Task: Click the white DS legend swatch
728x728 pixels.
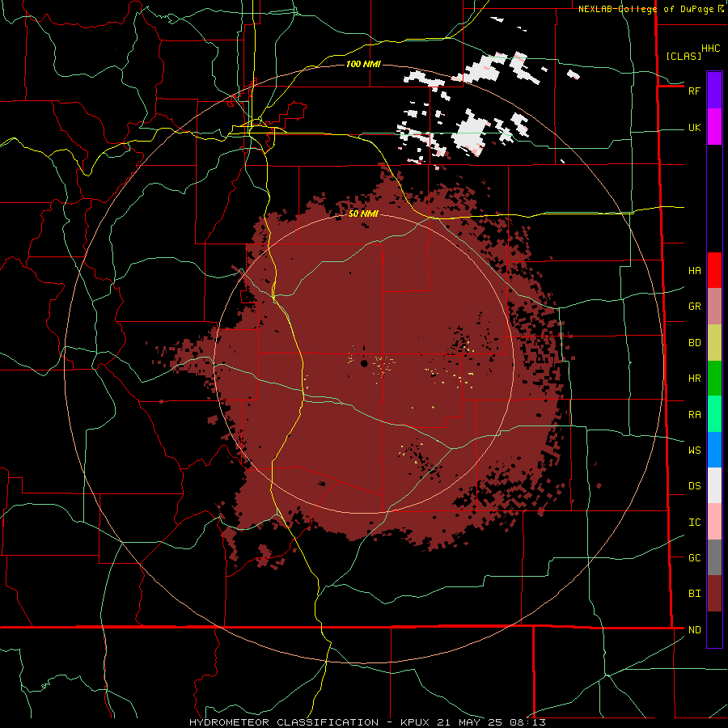Action: [714, 485]
